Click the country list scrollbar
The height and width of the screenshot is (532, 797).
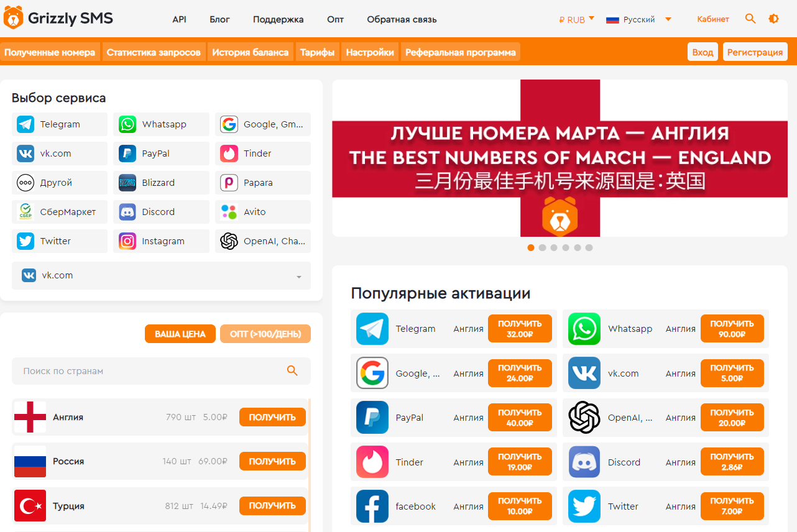[x=310, y=465]
